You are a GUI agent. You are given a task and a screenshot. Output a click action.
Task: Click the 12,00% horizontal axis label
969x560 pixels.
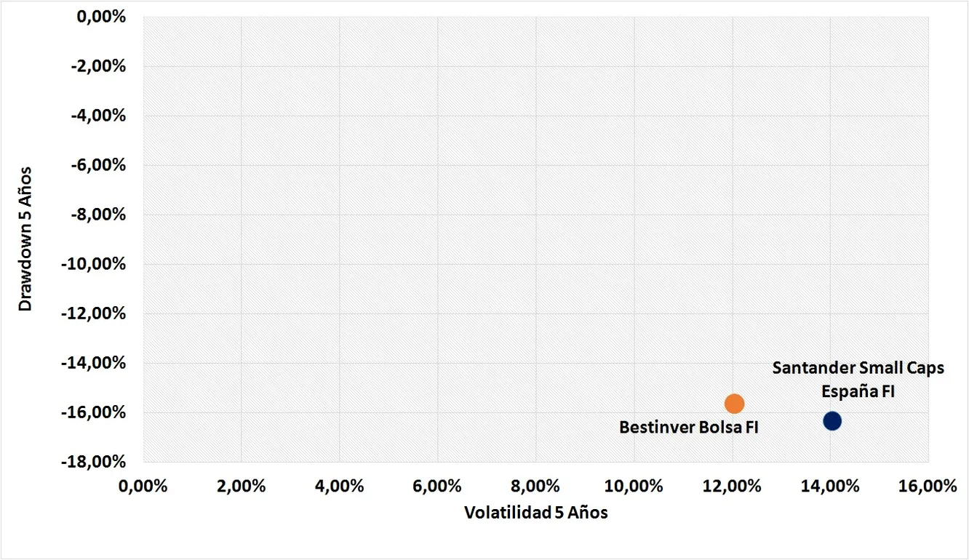click(732, 487)
